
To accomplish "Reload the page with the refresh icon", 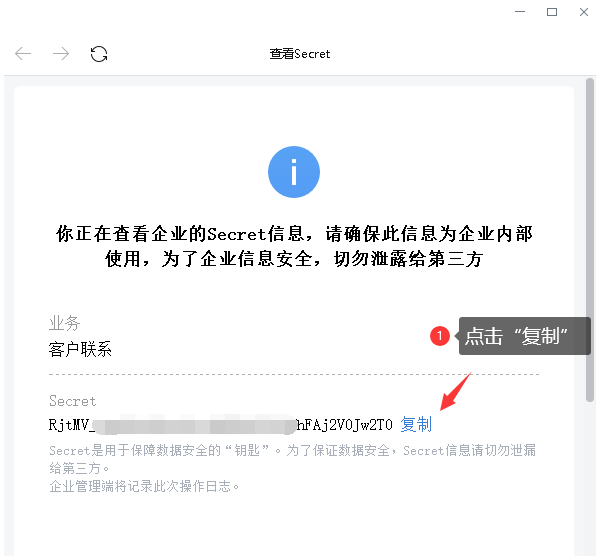I will point(99,54).
